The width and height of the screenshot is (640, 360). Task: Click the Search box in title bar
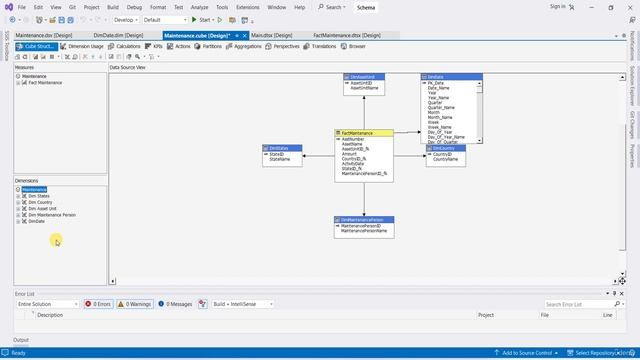click(x=331, y=7)
